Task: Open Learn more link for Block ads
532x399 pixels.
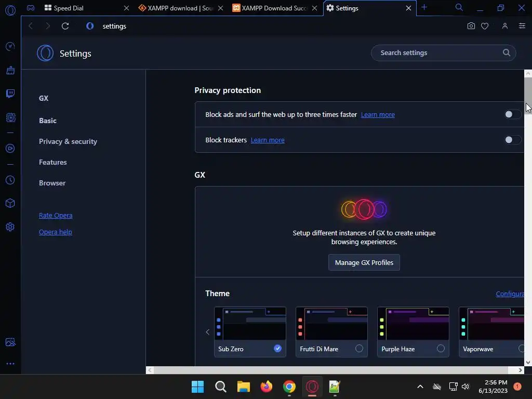Action: [378, 115]
